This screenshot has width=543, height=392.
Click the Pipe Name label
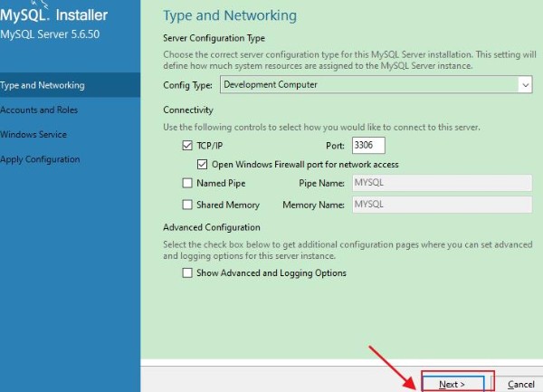coord(321,183)
